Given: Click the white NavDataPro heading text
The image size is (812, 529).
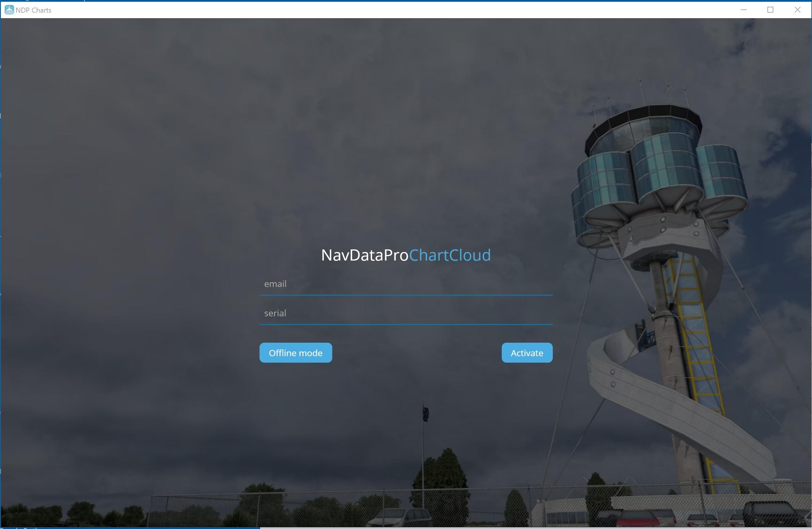Looking at the screenshot, I should 365,255.
